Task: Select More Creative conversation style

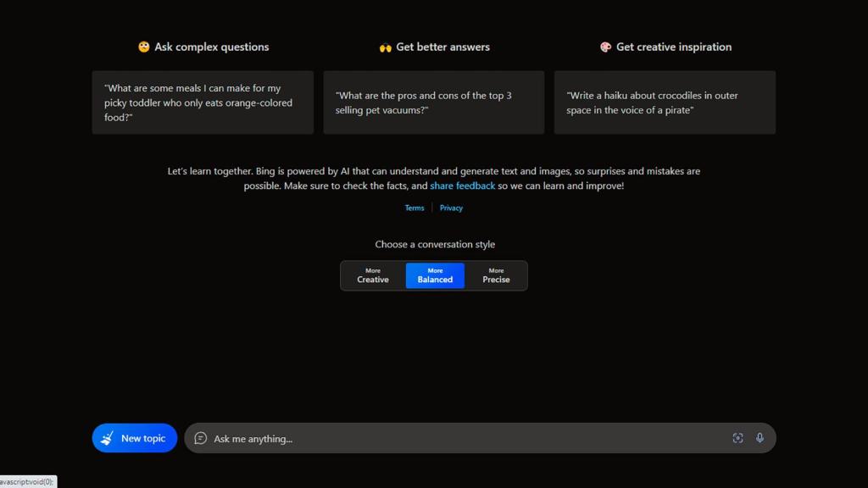Action: pos(373,275)
